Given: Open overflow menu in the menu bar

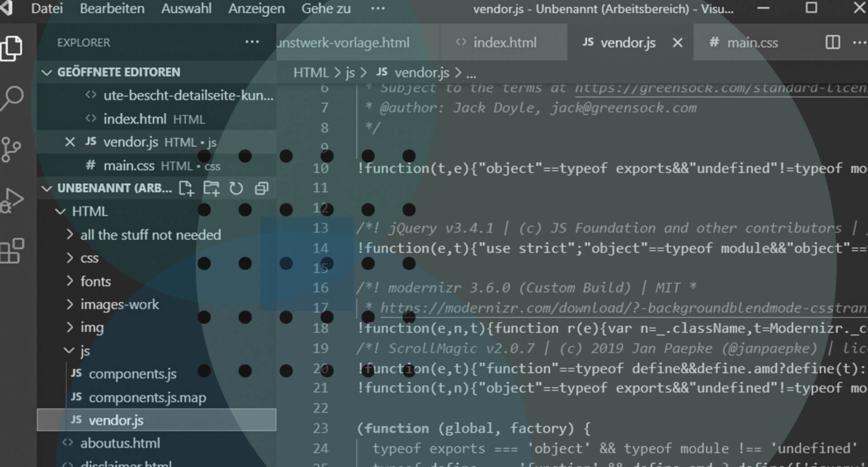Looking at the screenshot, I should tap(378, 8).
